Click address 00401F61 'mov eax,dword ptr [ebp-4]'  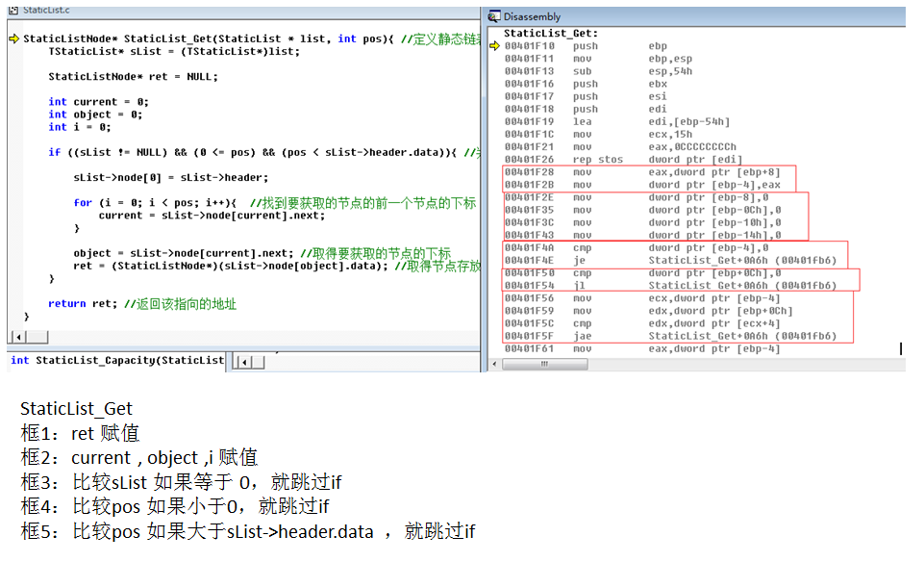(x=642, y=349)
